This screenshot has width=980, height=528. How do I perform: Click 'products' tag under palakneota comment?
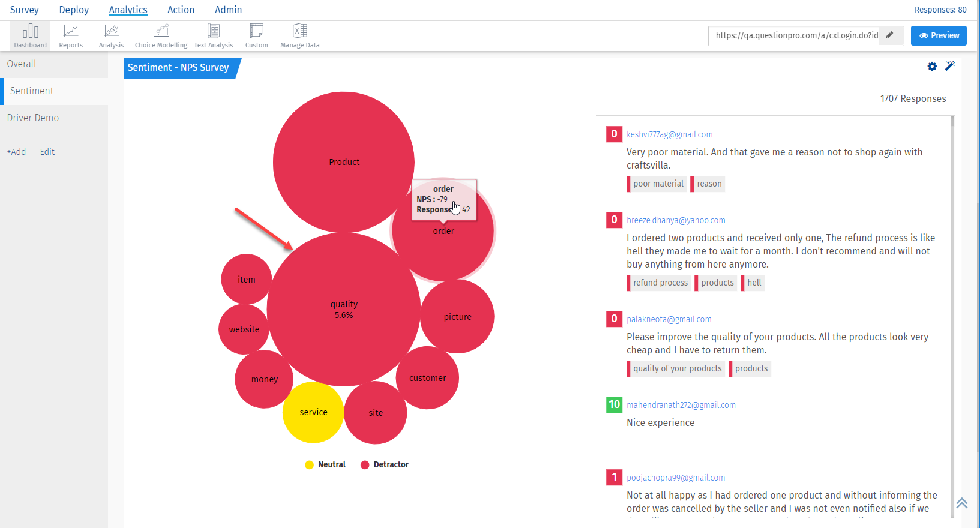tap(750, 368)
